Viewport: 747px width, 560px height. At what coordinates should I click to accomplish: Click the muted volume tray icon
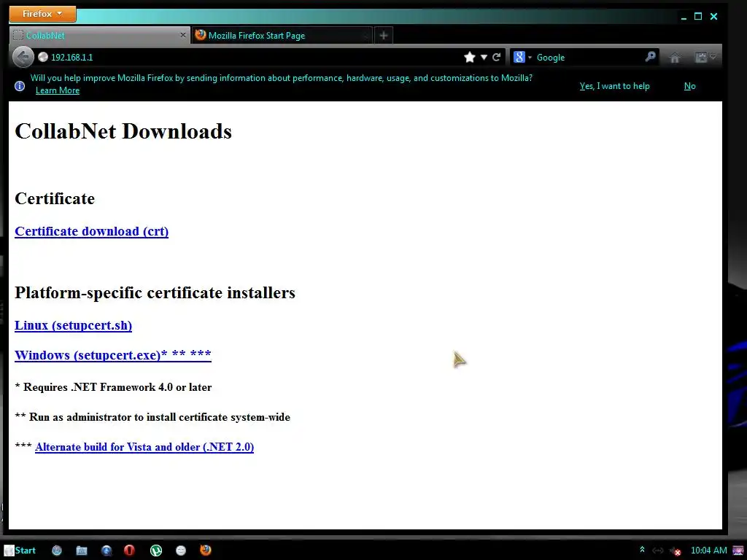click(x=675, y=551)
